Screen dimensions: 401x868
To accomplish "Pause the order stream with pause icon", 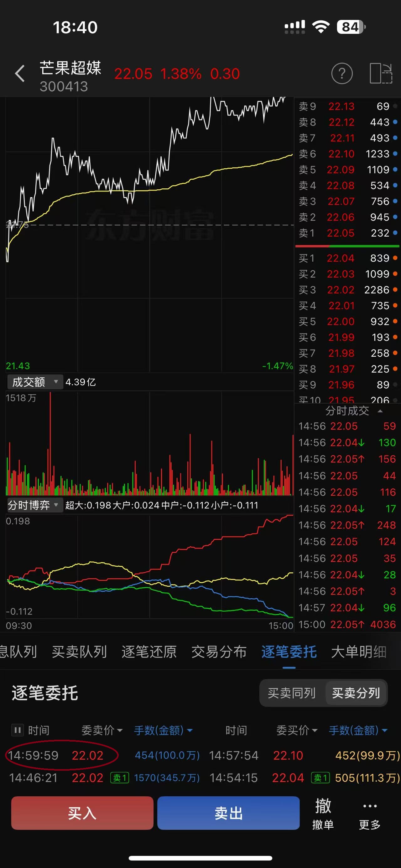I will (18, 730).
